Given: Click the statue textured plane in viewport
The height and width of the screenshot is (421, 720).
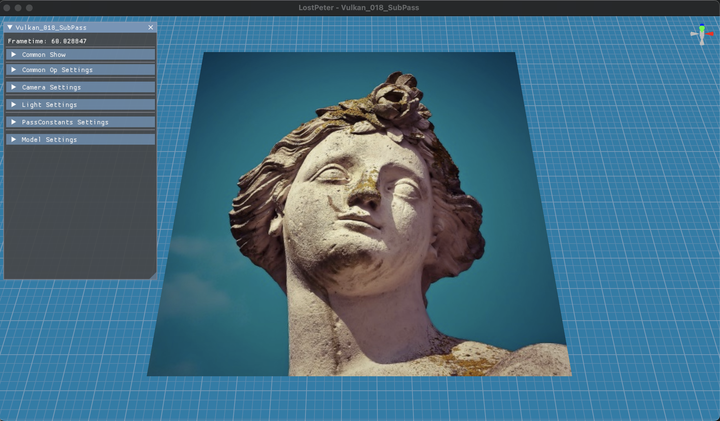Looking at the screenshot, I should (x=359, y=214).
